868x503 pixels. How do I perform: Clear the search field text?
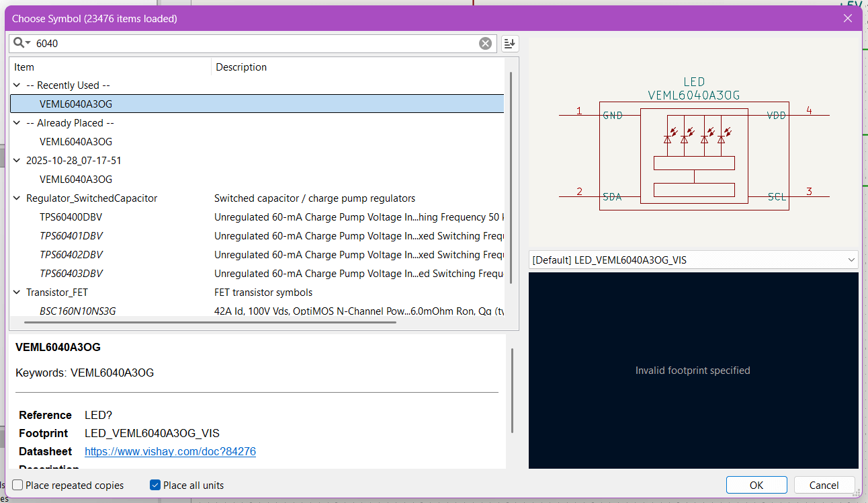485,44
